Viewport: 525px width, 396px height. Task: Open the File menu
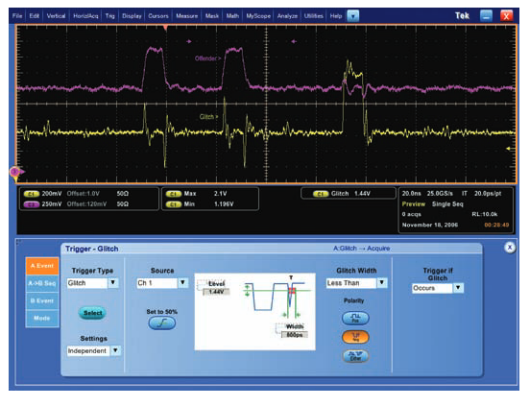(x=17, y=16)
